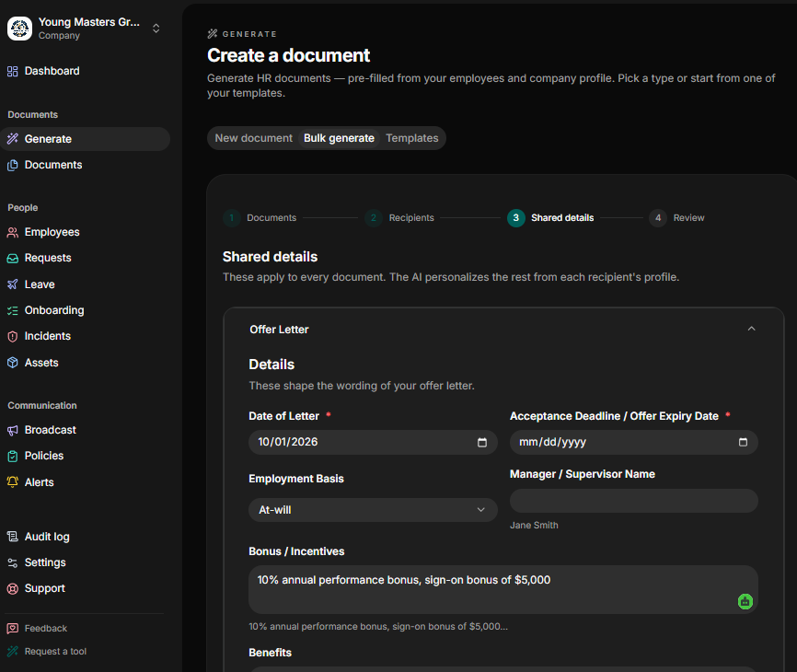Jump to step 4 Review
The width and height of the screenshot is (797, 672).
pyautogui.click(x=676, y=217)
